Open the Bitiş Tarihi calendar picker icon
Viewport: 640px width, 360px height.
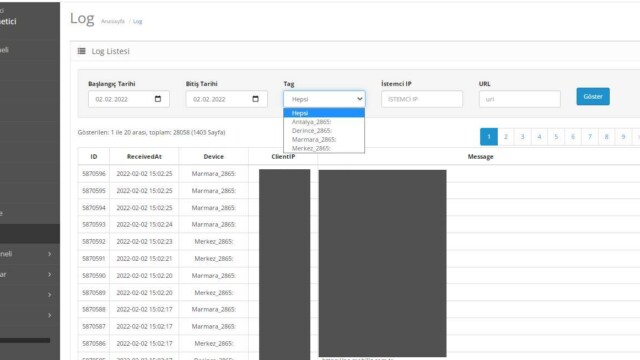(256, 99)
